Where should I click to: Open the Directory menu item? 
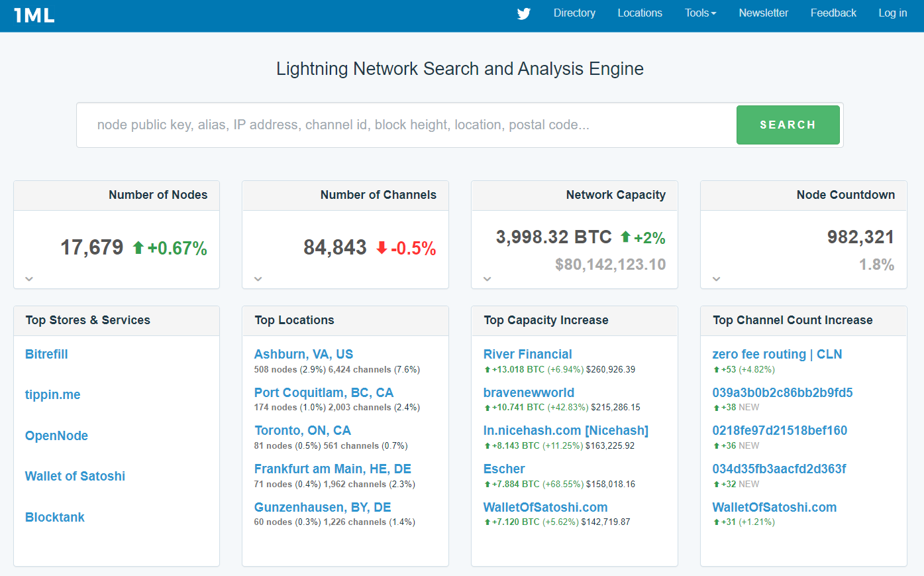[574, 13]
